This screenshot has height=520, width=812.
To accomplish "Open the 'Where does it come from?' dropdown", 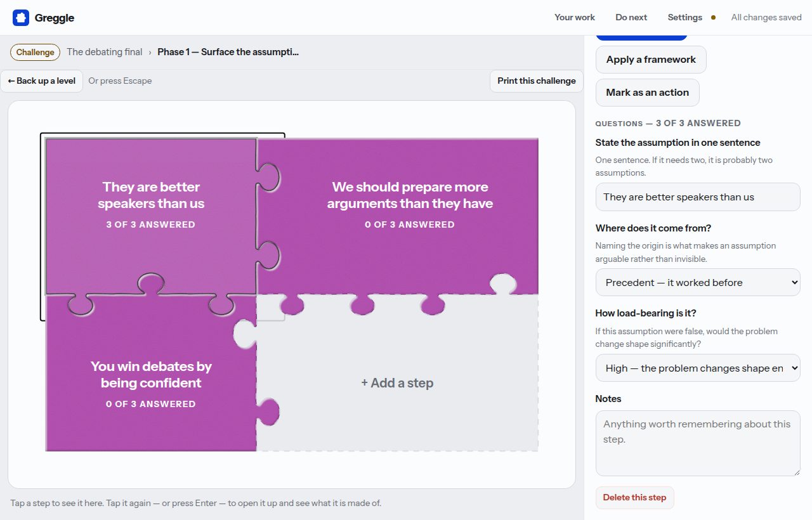I will pyautogui.click(x=698, y=283).
